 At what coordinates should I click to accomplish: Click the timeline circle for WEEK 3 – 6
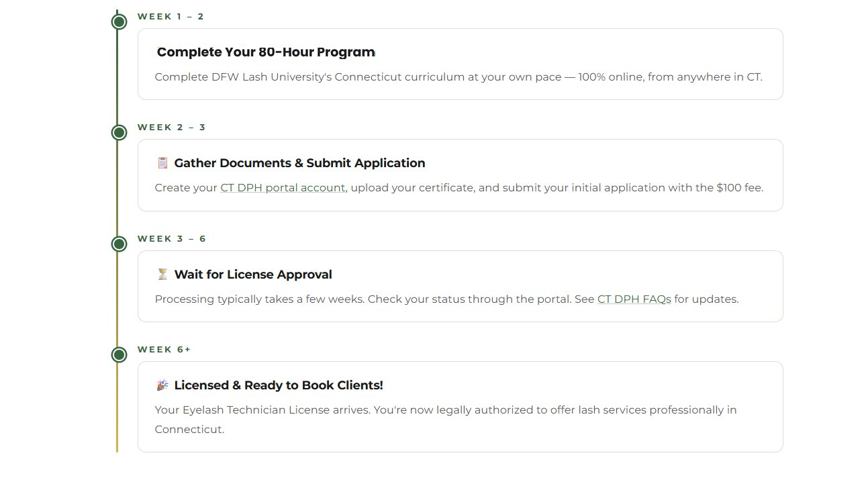point(119,244)
